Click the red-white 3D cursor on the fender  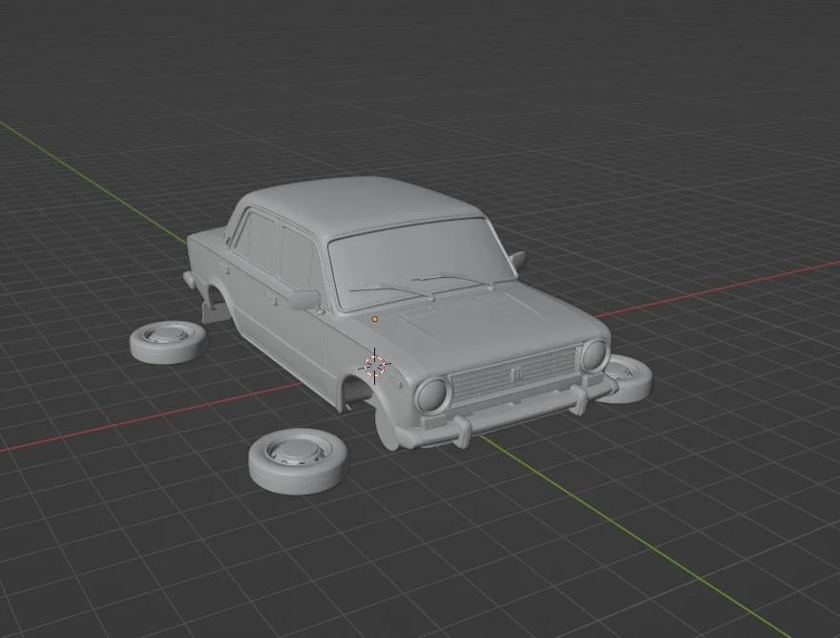pos(374,365)
